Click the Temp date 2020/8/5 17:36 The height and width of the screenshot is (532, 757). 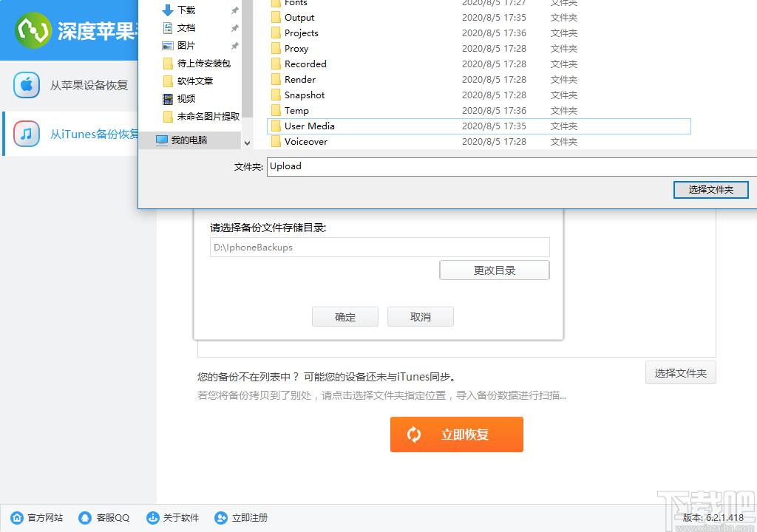(494, 111)
